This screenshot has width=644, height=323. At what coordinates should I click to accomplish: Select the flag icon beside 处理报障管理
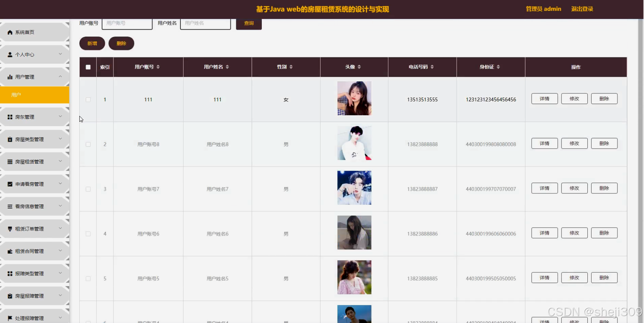point(10,318)
